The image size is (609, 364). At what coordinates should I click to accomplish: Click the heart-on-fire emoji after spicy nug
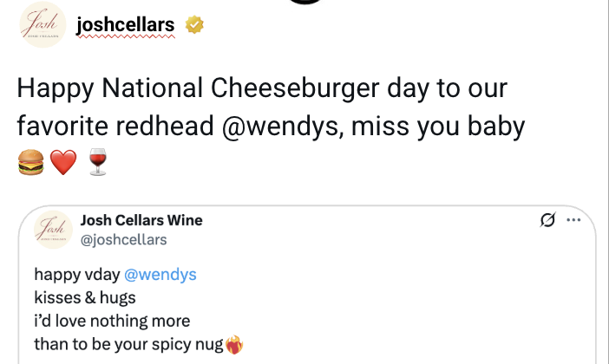coord(234,346)
